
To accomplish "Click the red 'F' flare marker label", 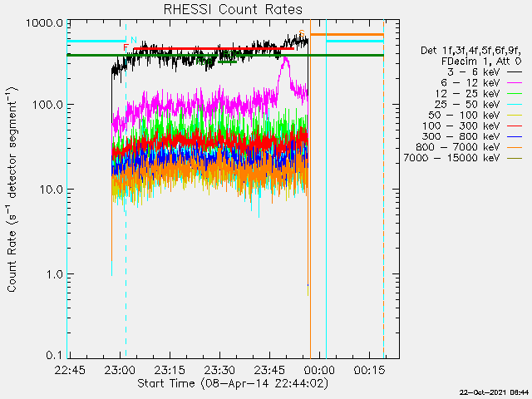I will [x=126, y=47].
